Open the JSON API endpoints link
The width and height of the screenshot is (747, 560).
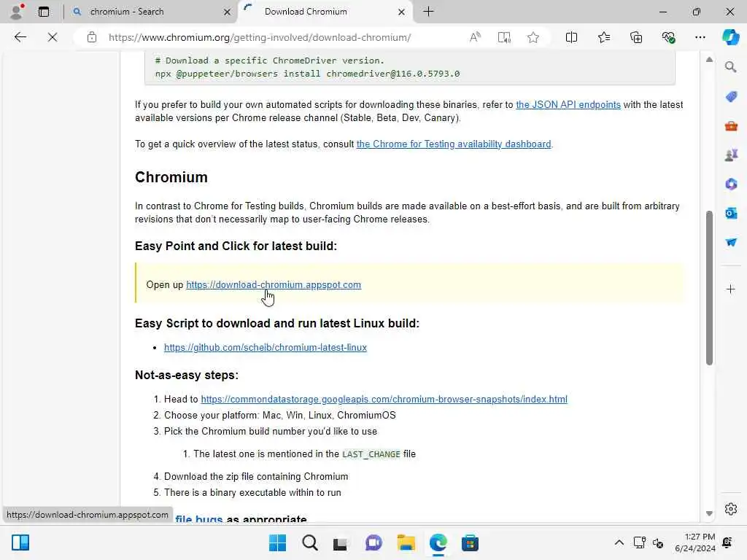pos(568,105)
